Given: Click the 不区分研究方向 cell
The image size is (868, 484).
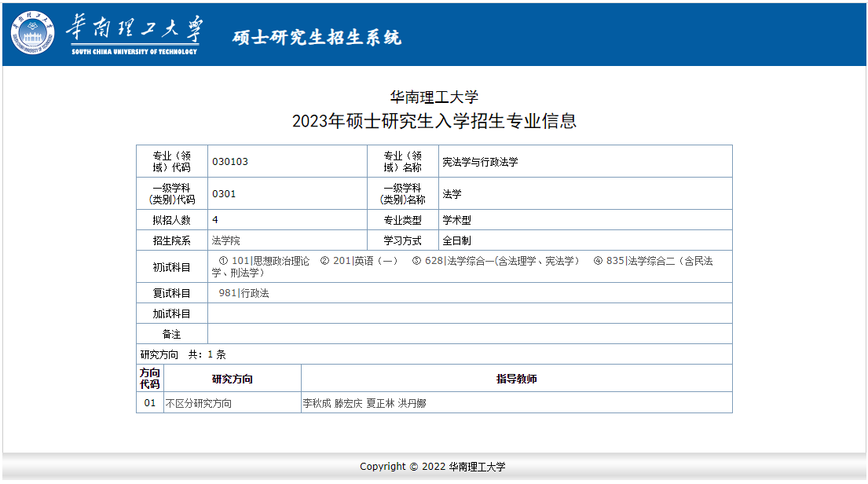Looking at the screenshot, I should point(233,402).
